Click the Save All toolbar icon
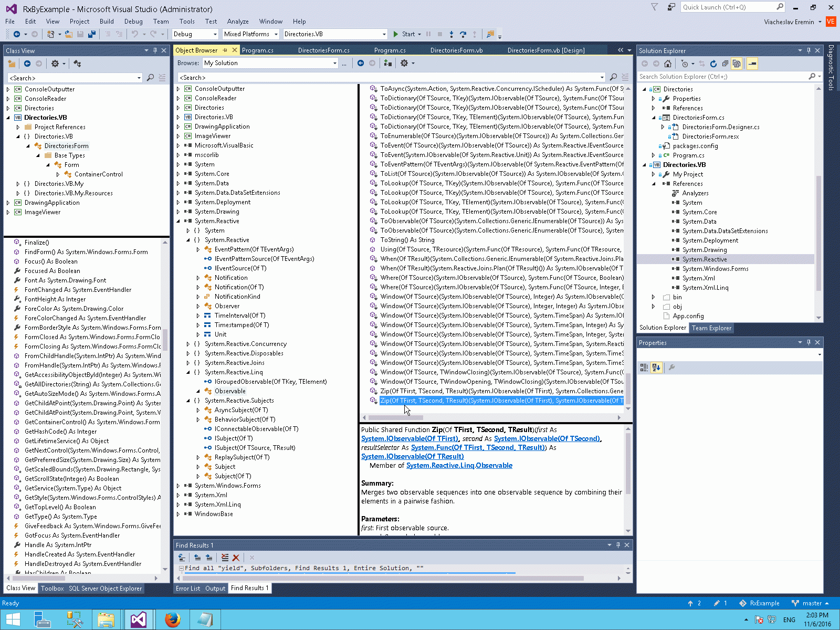Image resolution: width=840 pixels, height=630 pixels. pos(92,34)
